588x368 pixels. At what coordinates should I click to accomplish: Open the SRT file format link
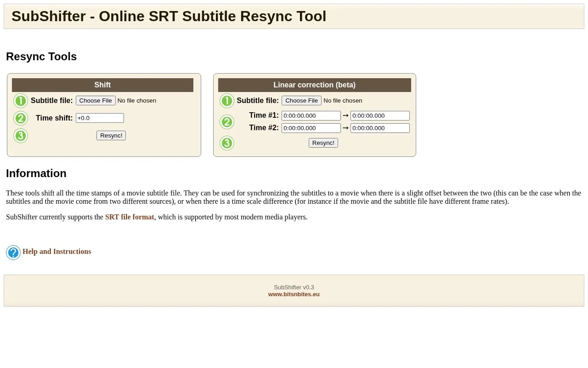click(x=130, y=217)
